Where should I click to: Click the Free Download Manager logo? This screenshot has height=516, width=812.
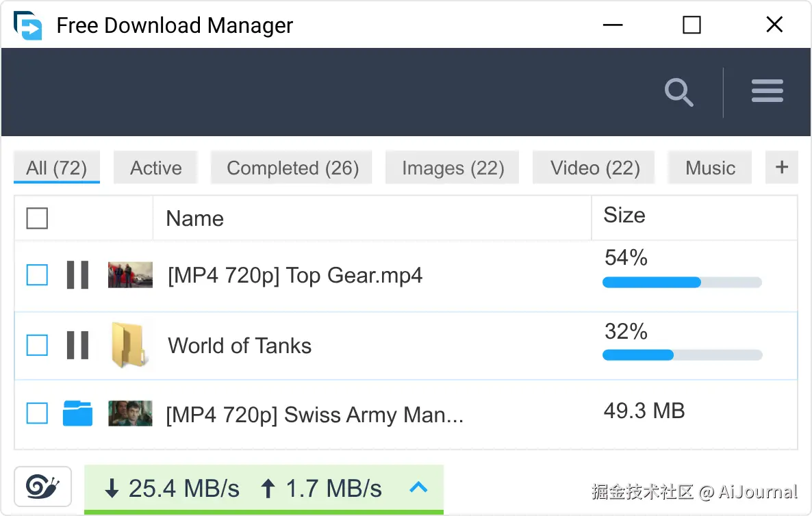point(28,25)
